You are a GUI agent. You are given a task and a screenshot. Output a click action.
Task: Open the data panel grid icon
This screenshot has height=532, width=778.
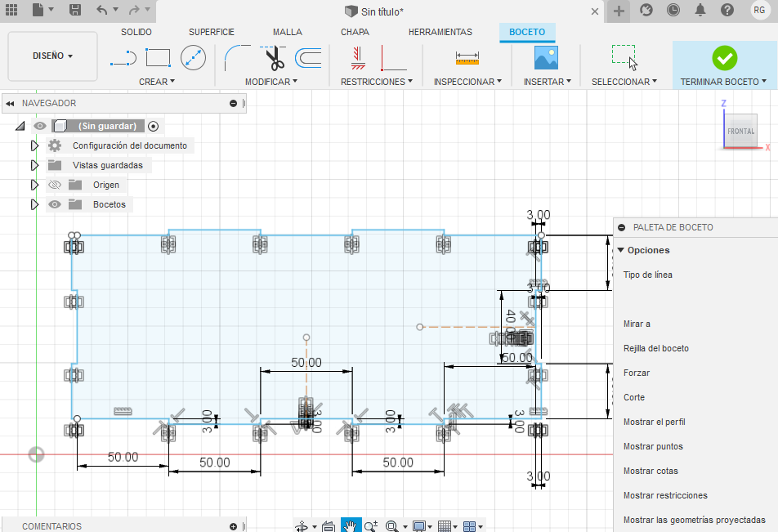coord(11,10)
